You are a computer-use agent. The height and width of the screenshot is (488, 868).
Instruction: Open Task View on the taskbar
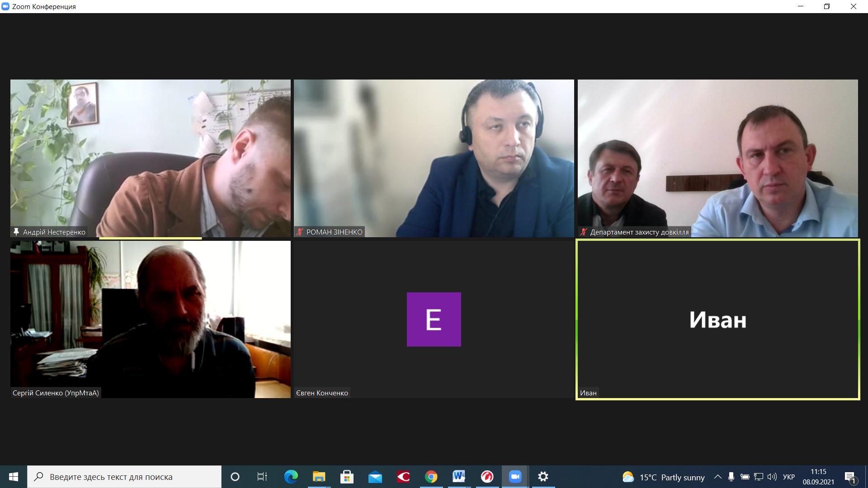(x=262, y=477)
